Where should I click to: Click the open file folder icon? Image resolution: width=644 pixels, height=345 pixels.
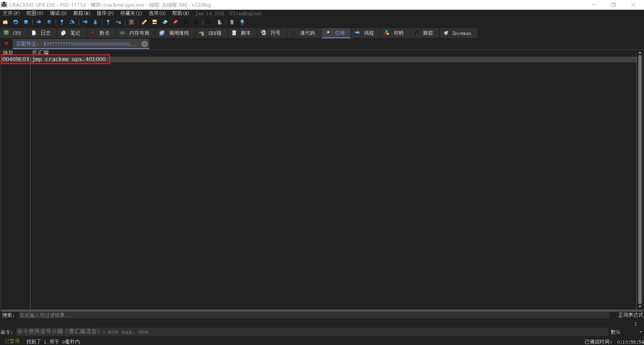(5, 22)
